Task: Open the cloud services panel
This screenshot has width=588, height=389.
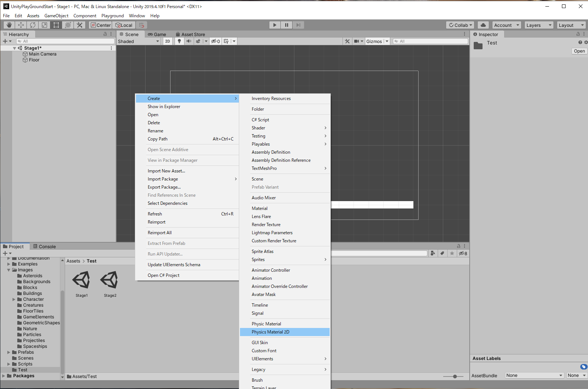Action: coord(483,25)
